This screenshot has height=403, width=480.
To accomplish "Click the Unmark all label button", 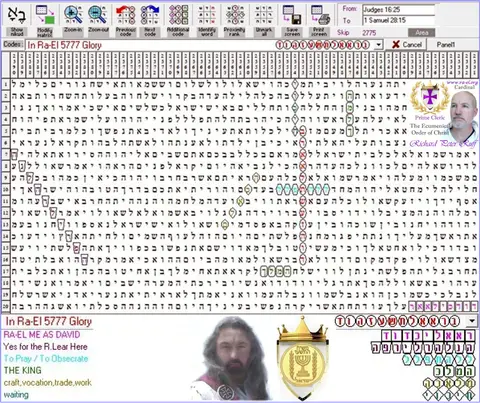I will (264, 32).
